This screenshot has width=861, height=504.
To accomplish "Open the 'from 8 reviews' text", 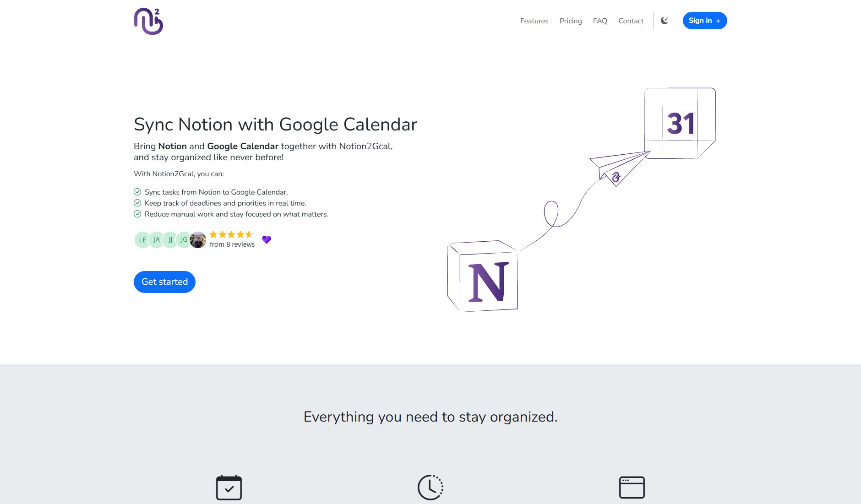I will 232,244.
